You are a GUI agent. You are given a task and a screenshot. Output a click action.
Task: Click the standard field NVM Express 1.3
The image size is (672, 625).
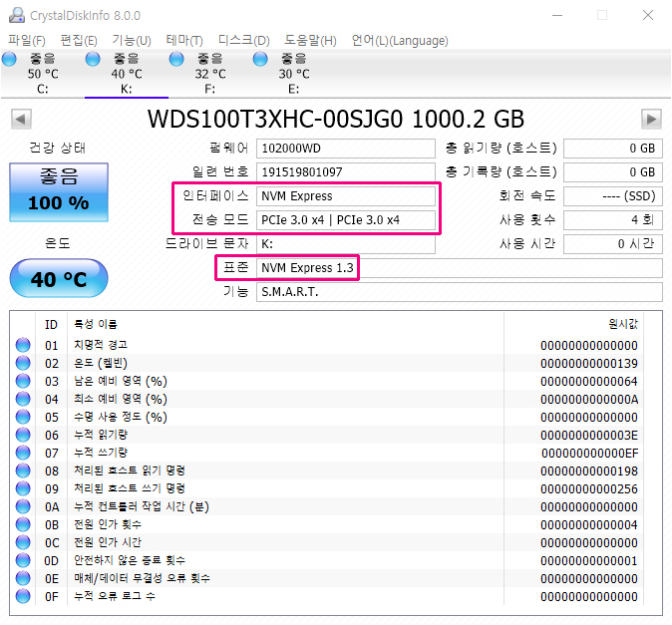pyautogui.click(x=460, y=268)
